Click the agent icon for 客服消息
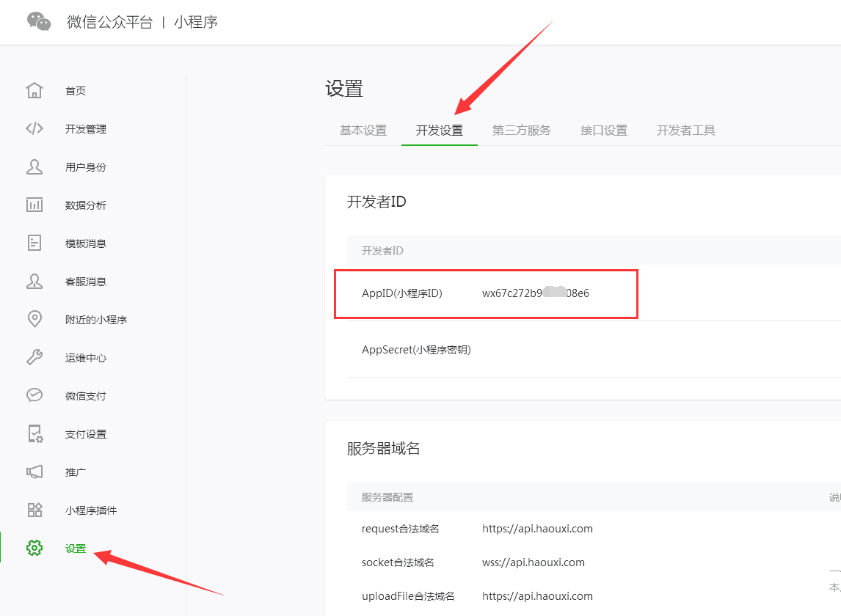This screenshot has width=841, height=616. [34, 281]
